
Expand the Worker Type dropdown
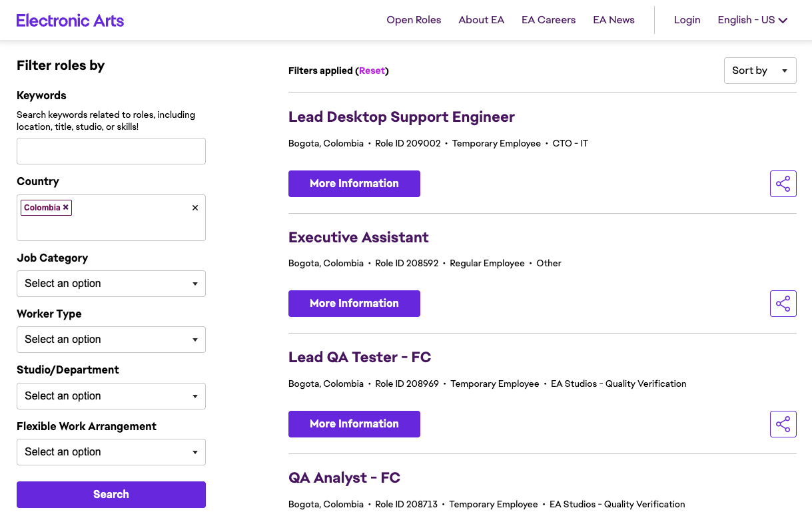(111, 340)
